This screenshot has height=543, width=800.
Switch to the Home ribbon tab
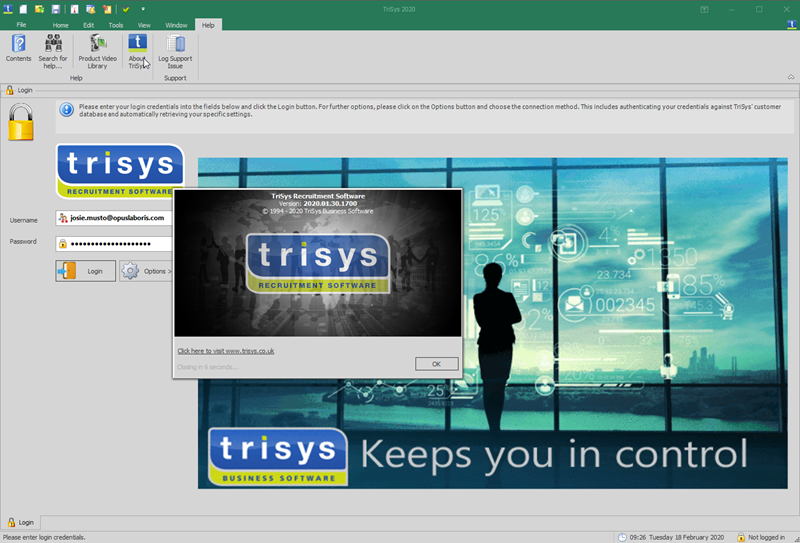(x=60, y=25)
